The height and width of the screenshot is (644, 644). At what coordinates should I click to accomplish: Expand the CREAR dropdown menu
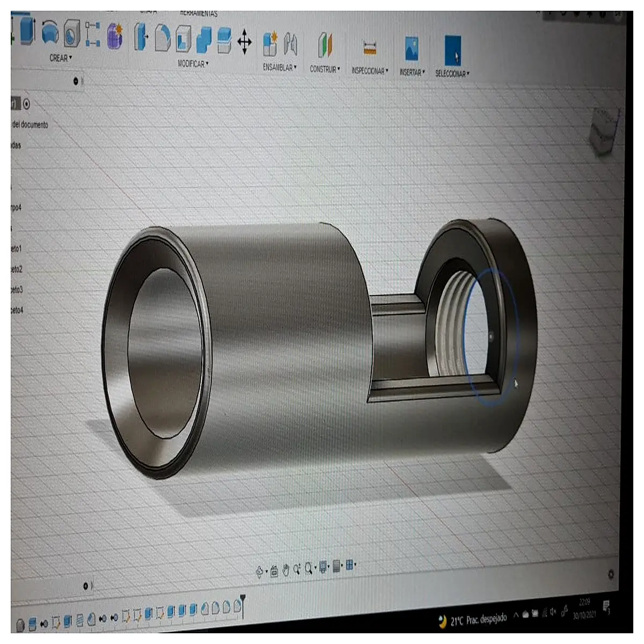(61, 58)
